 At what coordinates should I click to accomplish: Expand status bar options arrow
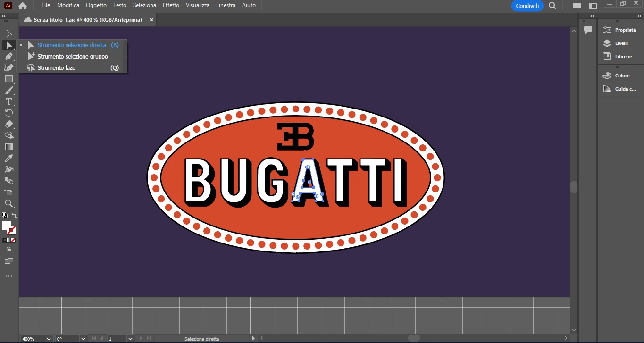(253, 338)
